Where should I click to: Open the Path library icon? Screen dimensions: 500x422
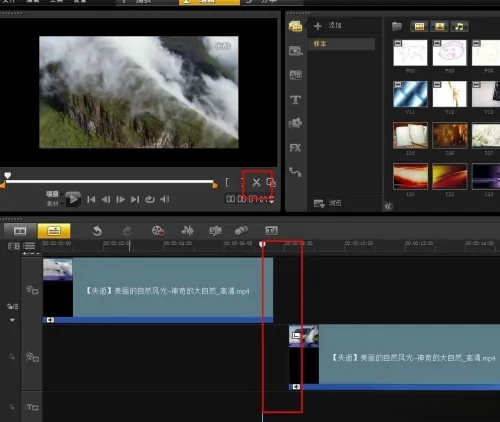tap(295, 172)
